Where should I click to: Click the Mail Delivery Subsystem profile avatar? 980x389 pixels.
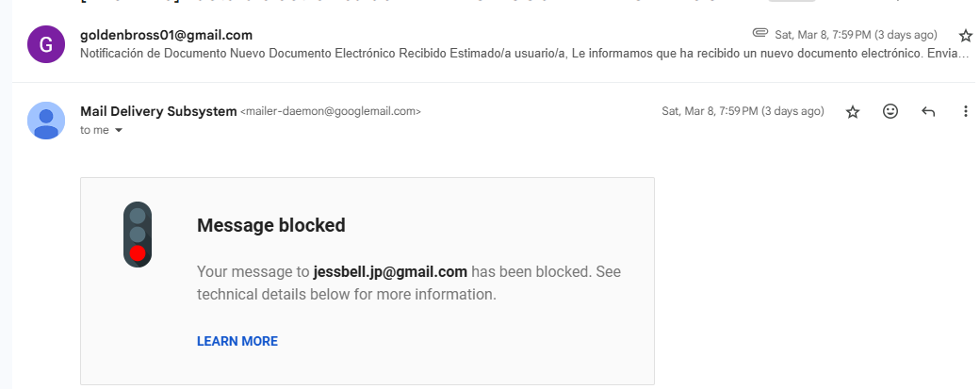(x=46, y=121)
